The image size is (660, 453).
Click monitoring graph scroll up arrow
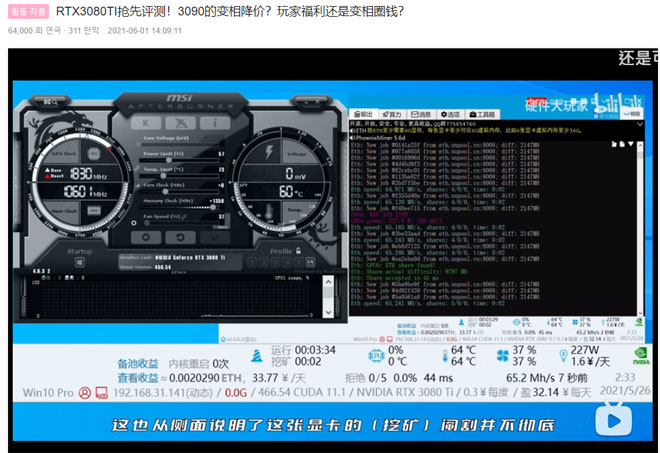[x=328, y=282]
